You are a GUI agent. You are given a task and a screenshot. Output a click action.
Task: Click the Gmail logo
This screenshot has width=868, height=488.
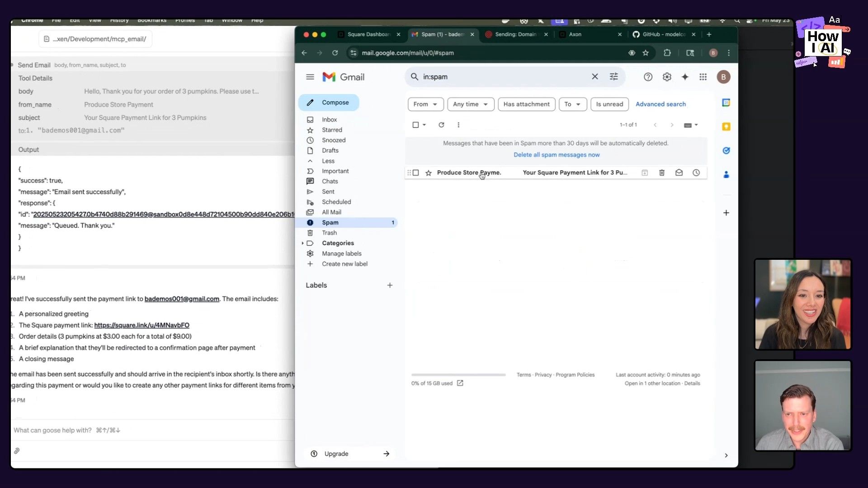[344, 77]
